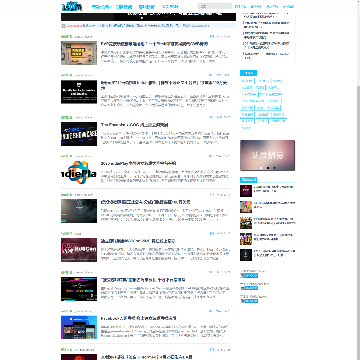Click the first blue sidebar follow badge

(249, 276)
